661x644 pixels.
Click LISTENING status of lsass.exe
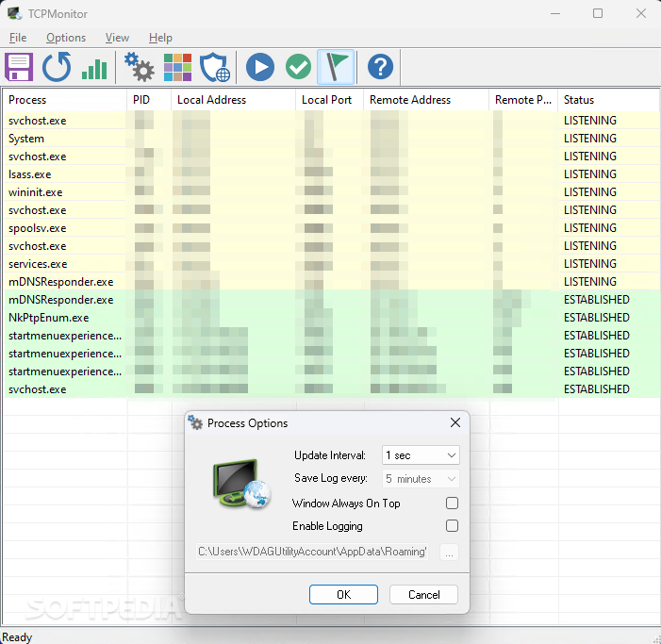click(589, 174)
